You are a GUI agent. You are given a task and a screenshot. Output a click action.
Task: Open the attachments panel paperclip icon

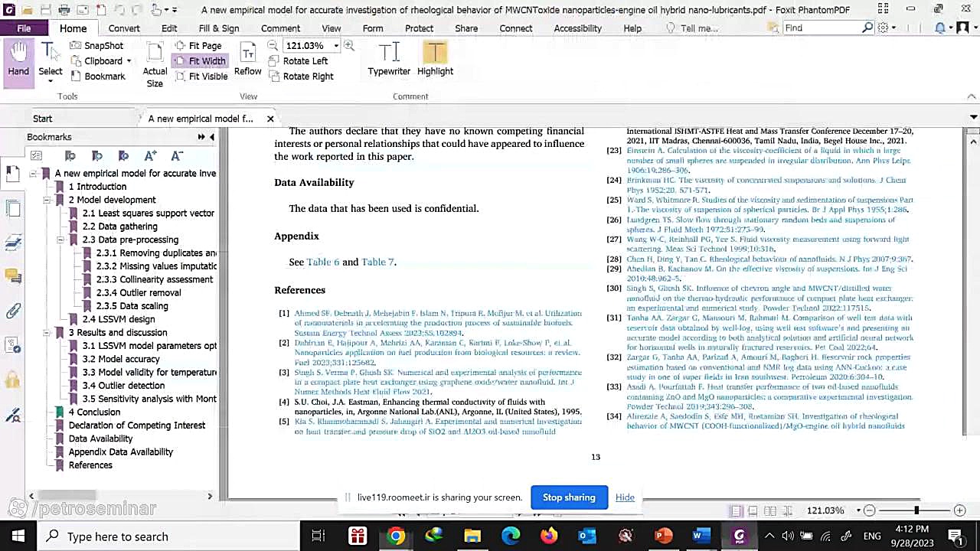point(13,311)
